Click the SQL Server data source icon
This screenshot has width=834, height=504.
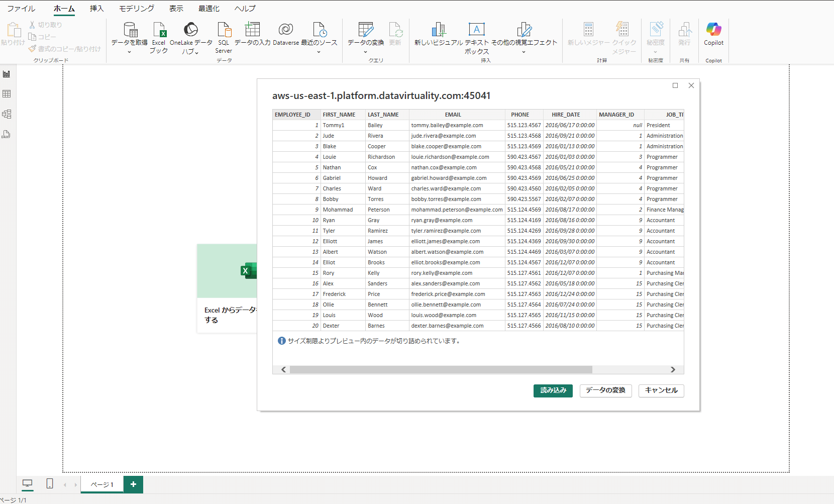(224, 30)
